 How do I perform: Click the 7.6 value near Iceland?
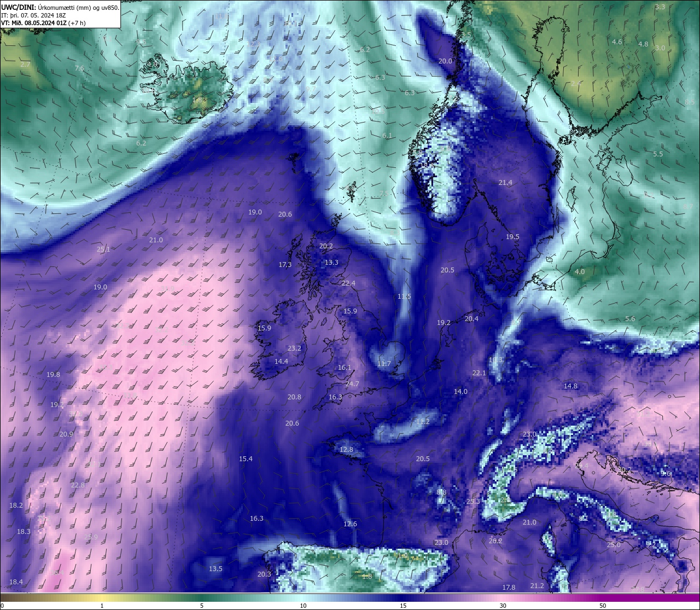79,68
